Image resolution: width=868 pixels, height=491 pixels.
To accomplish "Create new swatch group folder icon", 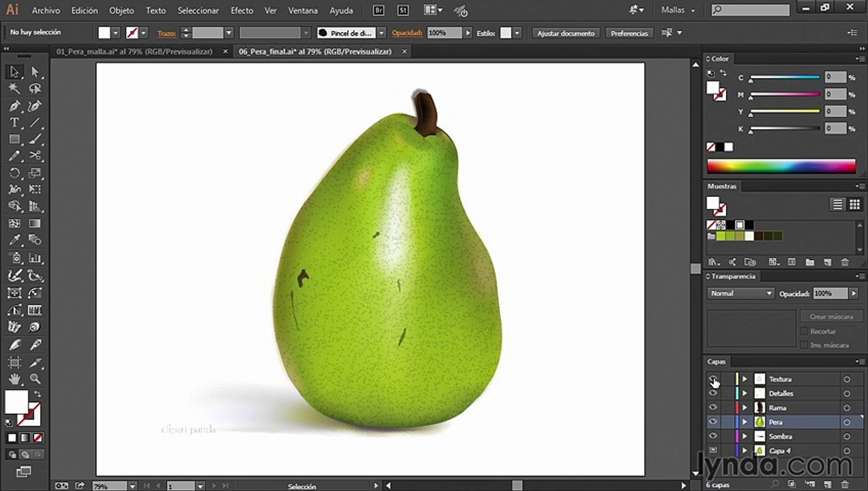I will coord(809,262).
